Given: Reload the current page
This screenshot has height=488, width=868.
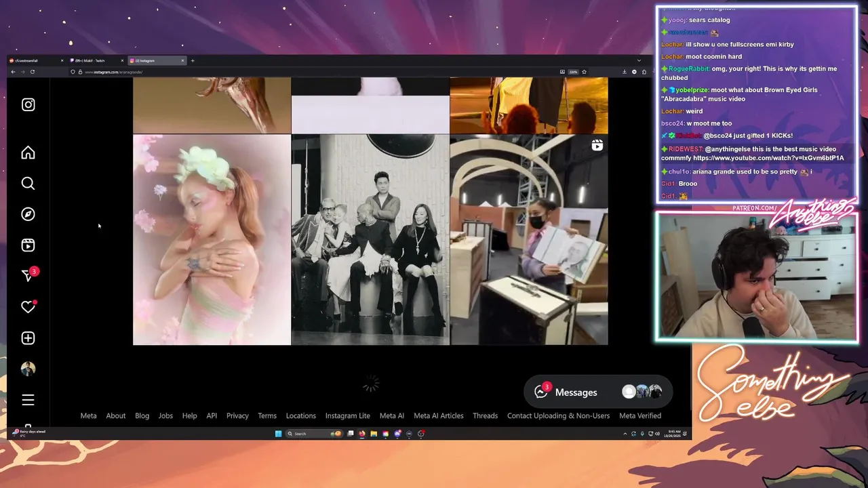Looking at the screenshot, I should (32, 72).
